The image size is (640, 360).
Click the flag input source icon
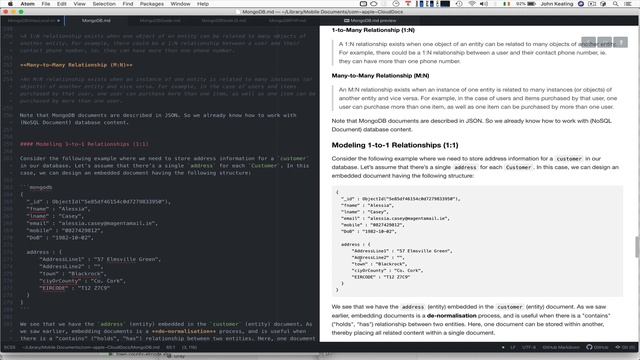(507, 4)
